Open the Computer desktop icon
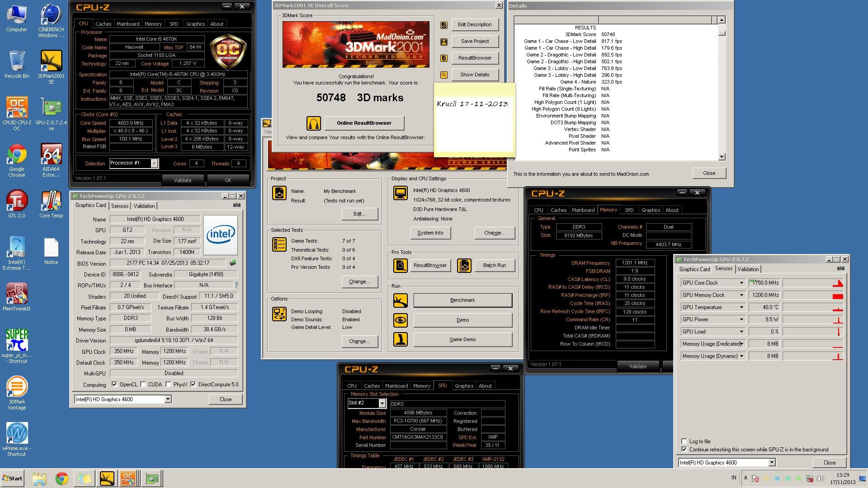Screen dimensions: 868x488 [17, 18]
